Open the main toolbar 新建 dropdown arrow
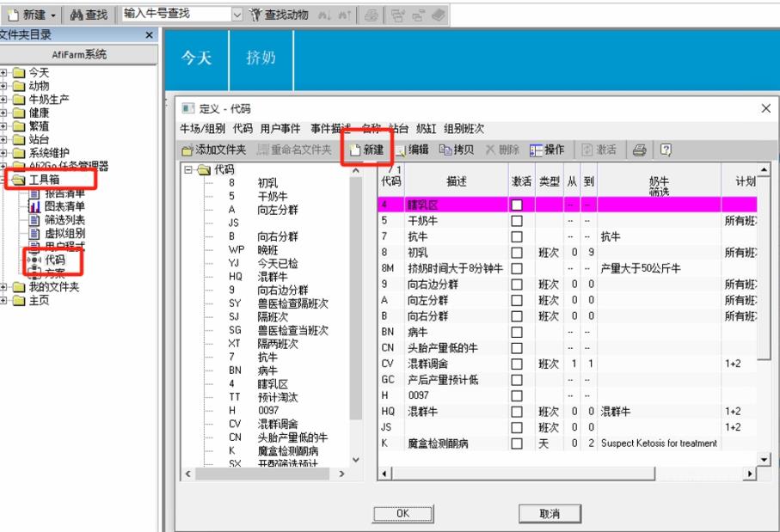 tap(53, 15)
